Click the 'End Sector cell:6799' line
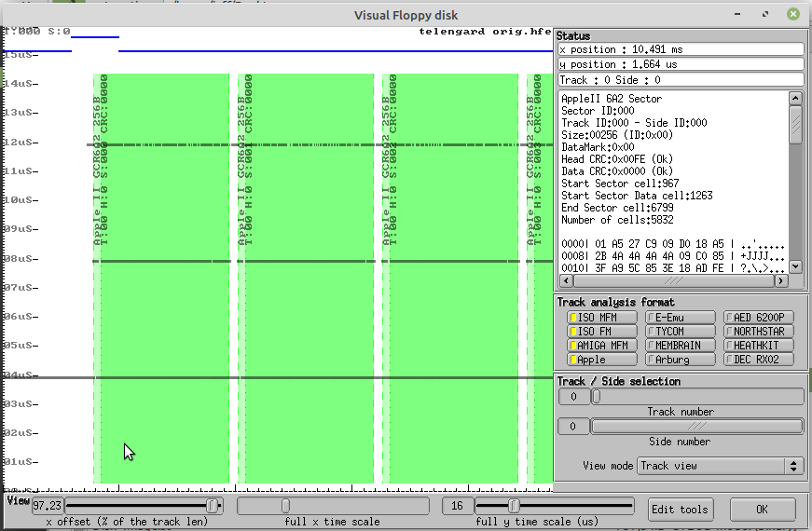 pos(617,208)
